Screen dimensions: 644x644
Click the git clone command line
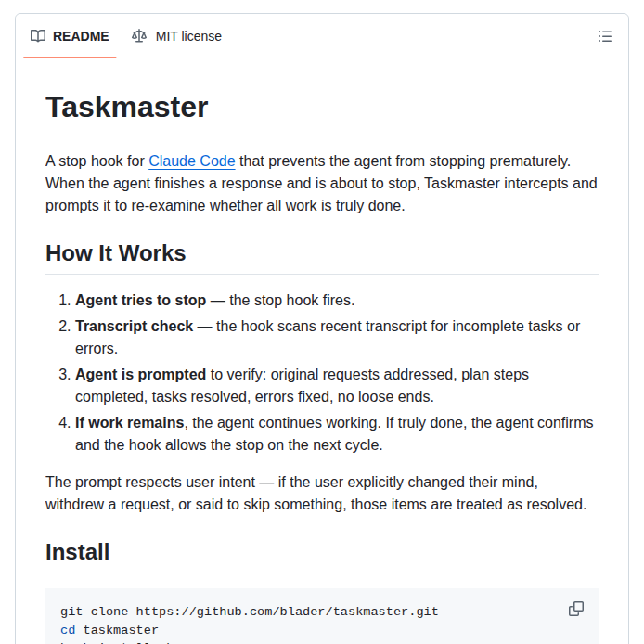click(x=250, y=612)
